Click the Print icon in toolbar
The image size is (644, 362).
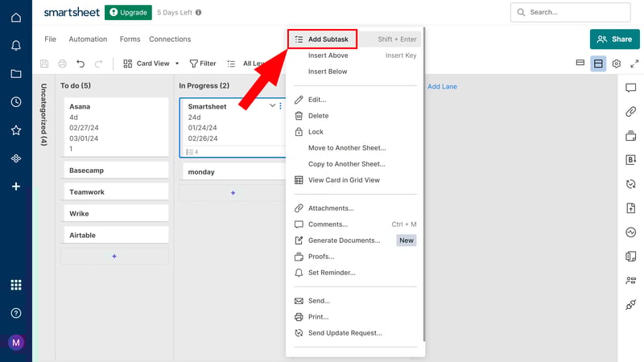[62, 64]
